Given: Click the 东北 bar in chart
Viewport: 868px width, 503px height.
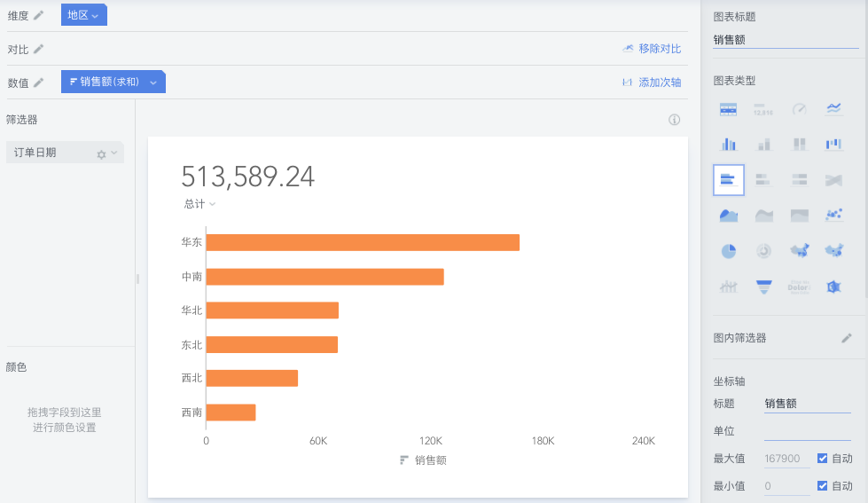Looking at the screenshot, I should click(272, 344).
